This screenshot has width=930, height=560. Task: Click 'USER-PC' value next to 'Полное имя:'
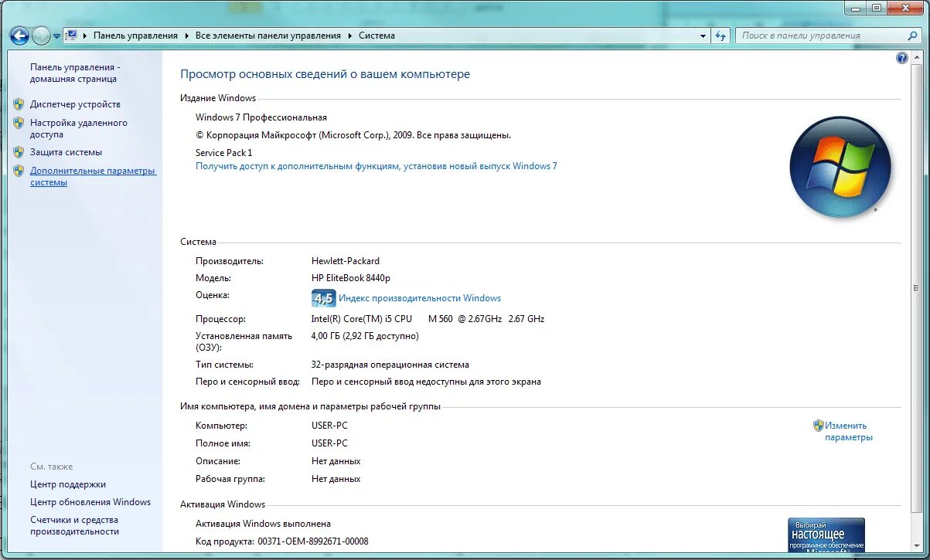point(329,443)
